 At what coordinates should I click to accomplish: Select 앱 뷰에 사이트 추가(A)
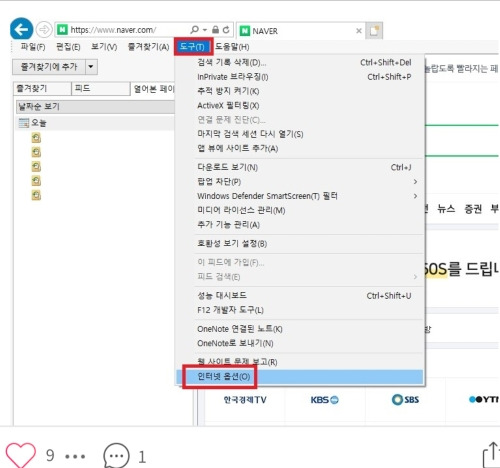click(x=300, y=148)
